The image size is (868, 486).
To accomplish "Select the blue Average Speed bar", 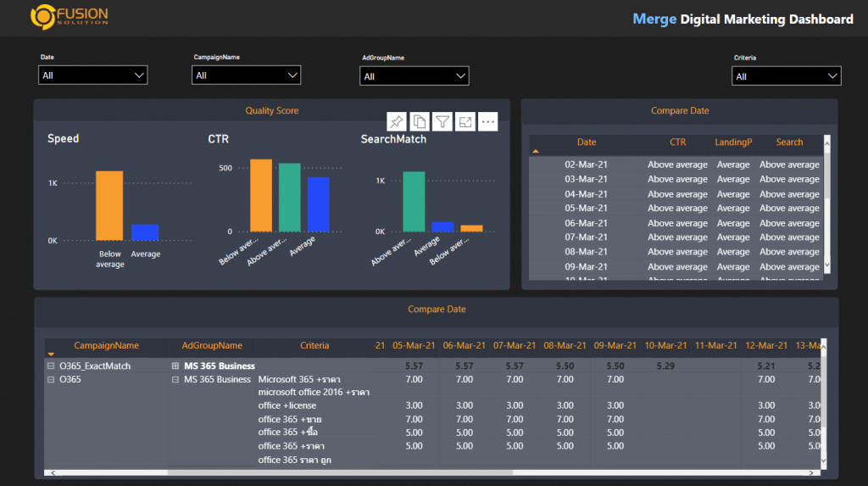I will (x=145, y=232).
